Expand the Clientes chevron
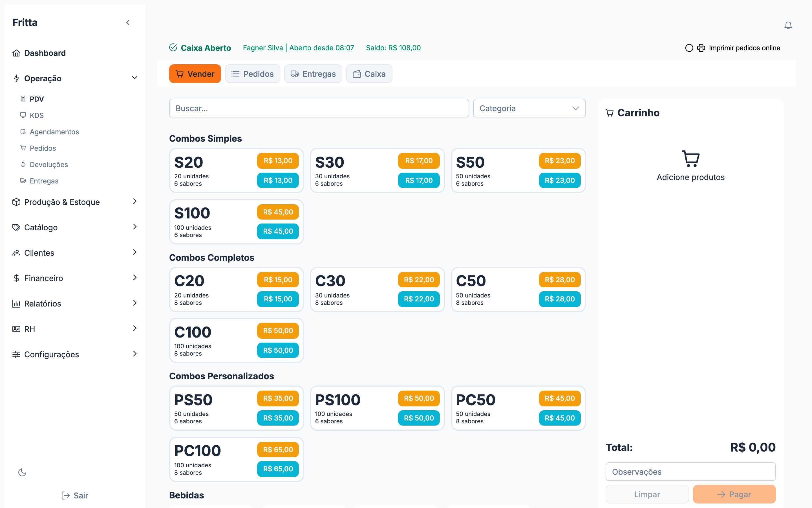 pyautogui.click(x=134, y=252)
